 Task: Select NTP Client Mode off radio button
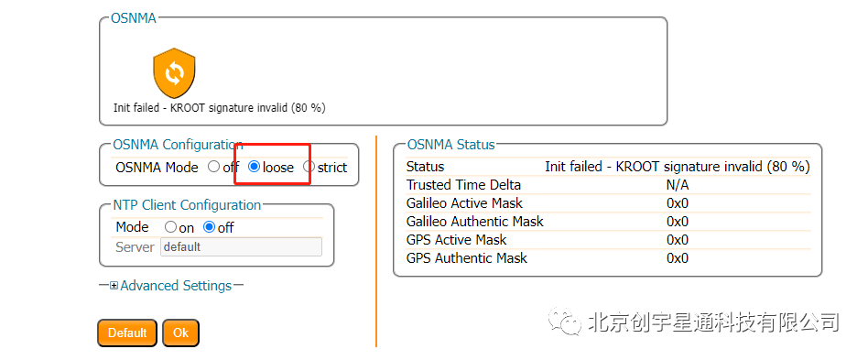click(210, 227)
